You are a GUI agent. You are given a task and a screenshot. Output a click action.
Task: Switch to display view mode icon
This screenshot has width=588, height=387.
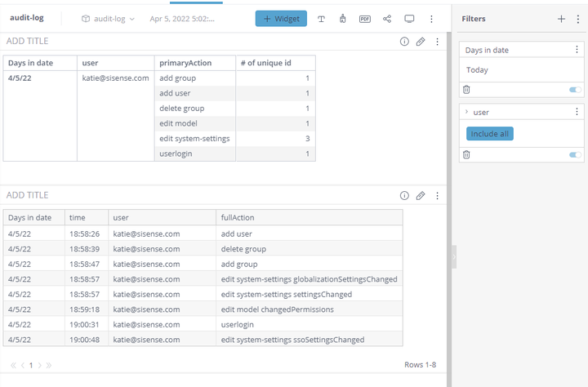tap(409, 19)
